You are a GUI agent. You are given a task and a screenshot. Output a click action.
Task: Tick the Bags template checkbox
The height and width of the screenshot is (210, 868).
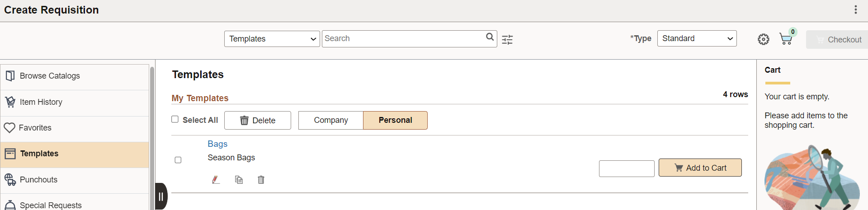[178, 160]
